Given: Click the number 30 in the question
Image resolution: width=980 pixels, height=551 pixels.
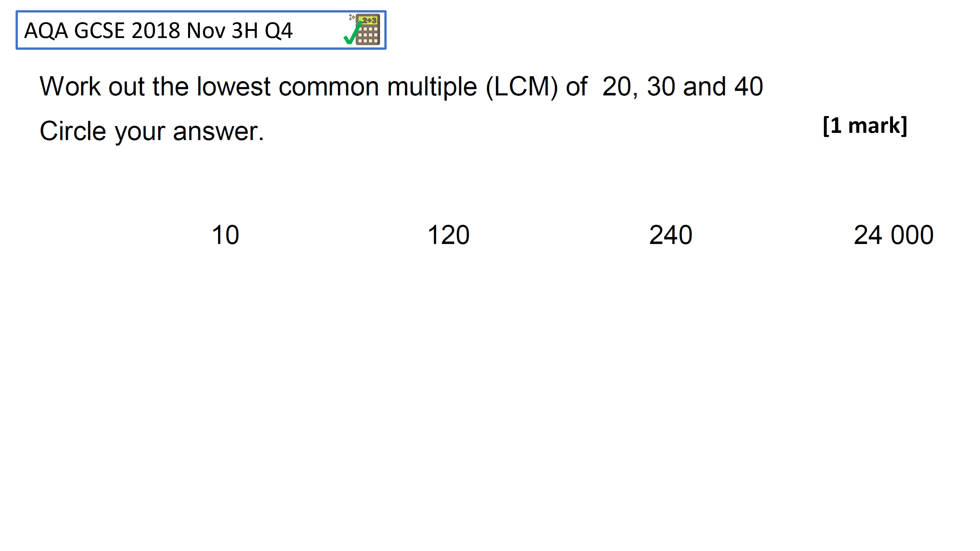Looking at the screenshot, I should pyautogui.click(x=661, y=86).
